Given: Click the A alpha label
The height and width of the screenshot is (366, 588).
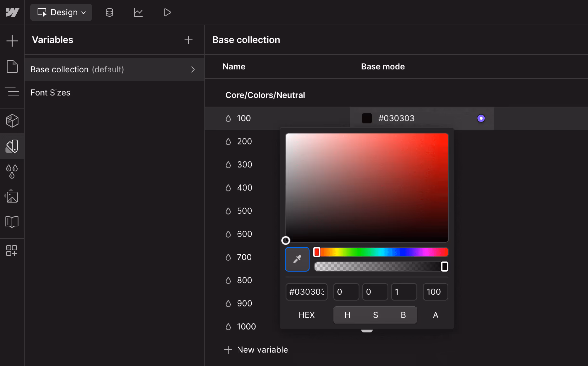Looking at the screenshot, I should pos(435,315).
